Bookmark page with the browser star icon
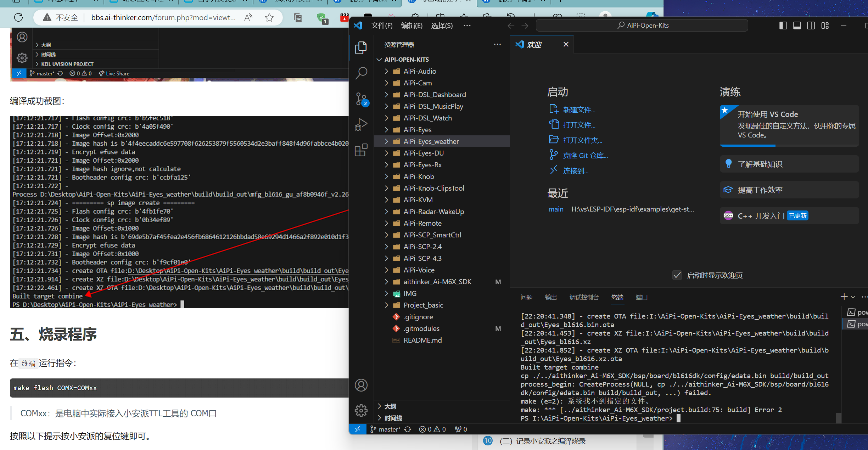Image resolution: width=868 pixels, height=450 pixels. tap(269, 17)
